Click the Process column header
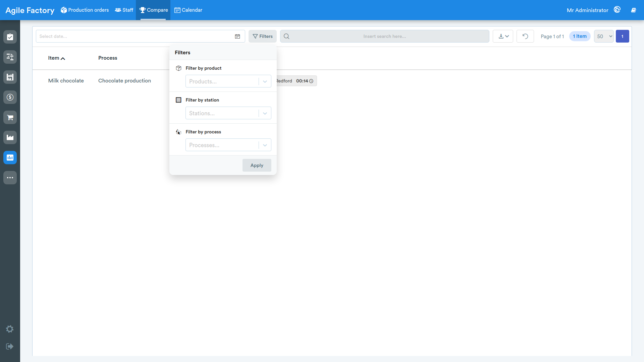This screenshot has height=362, width=644. tap(108, 58)
